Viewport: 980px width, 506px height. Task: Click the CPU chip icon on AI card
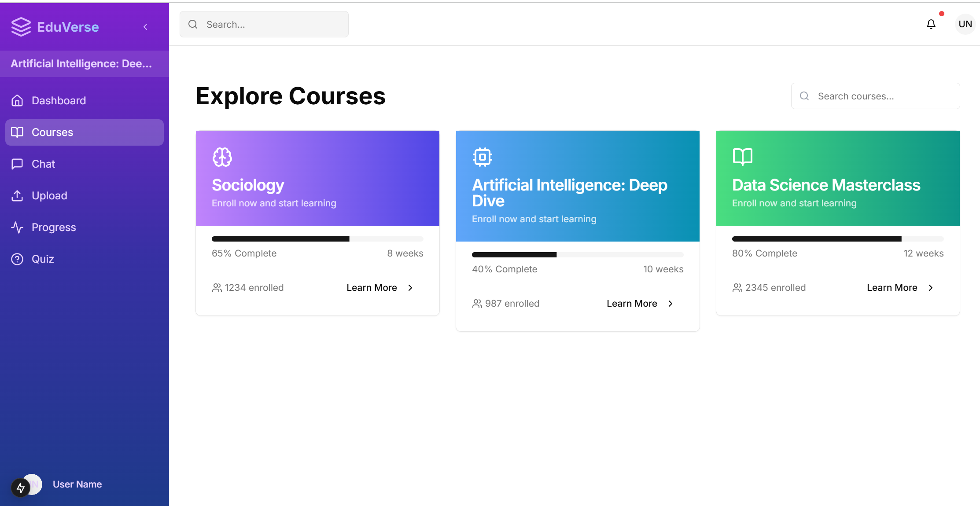[482, 157]
